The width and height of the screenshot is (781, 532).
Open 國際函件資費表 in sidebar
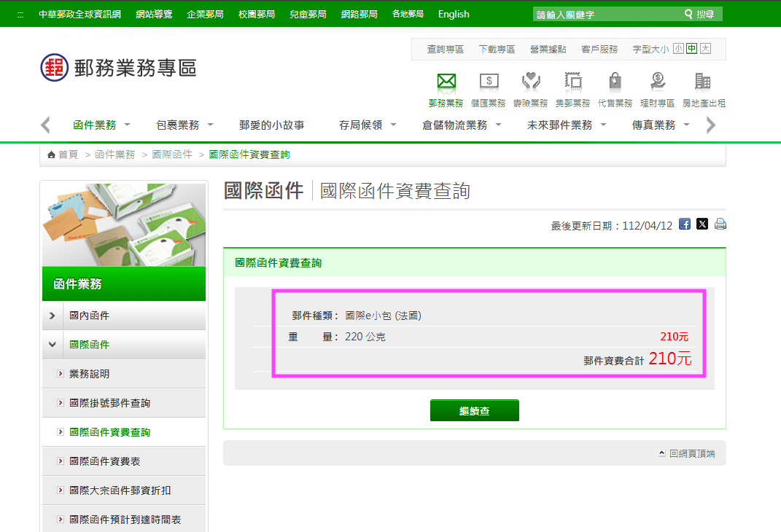tap(104, 461)
